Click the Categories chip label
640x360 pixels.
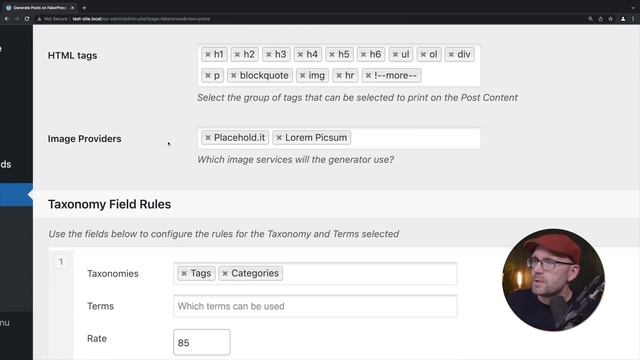pos(255,273)
